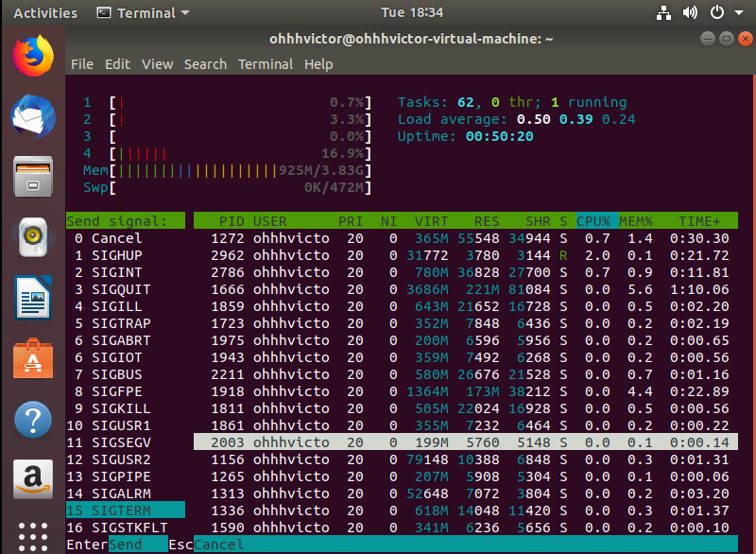
Task: Select signal 2 SIGINT
Action: [x=126, y=272]
